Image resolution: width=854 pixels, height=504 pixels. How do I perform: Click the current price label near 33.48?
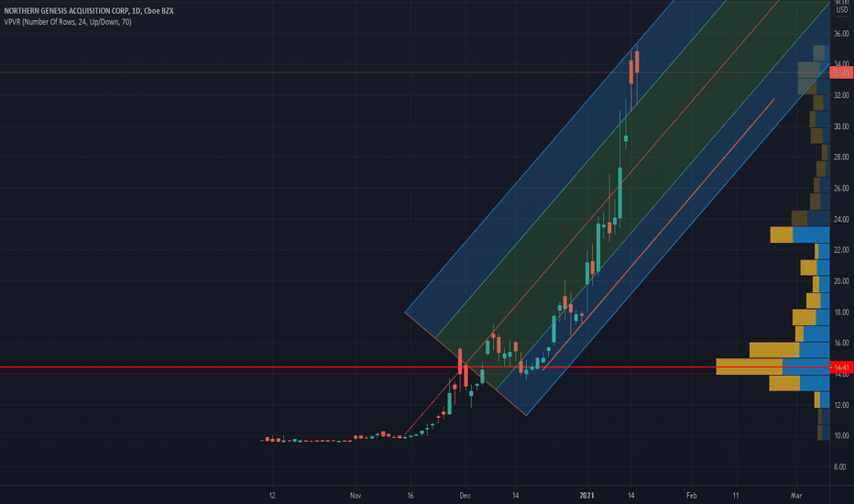pyautogui.click(x=841, y=71)
